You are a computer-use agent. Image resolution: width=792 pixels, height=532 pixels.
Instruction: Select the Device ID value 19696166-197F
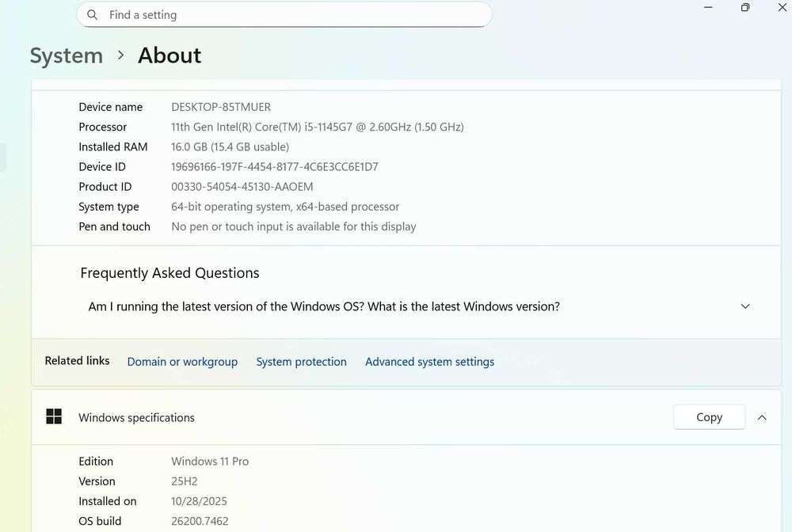(275, 166)
